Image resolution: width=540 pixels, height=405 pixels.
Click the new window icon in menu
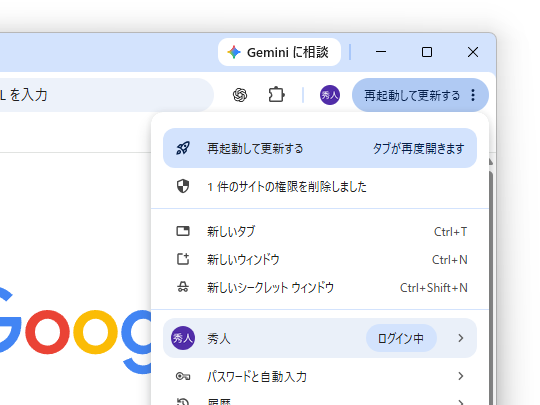click(x=183, y=259)
